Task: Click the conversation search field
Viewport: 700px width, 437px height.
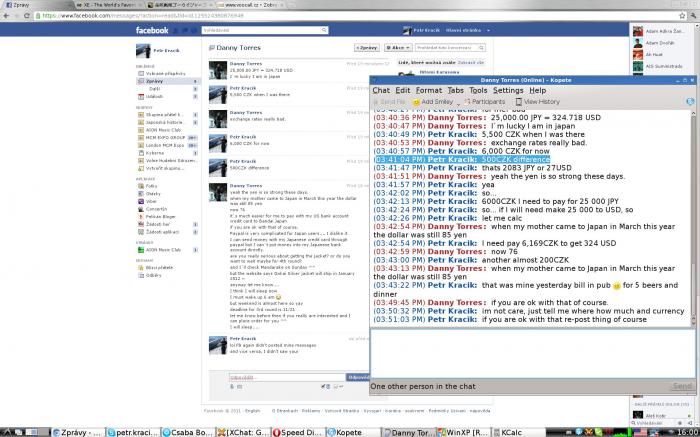Action: (450, 48)
